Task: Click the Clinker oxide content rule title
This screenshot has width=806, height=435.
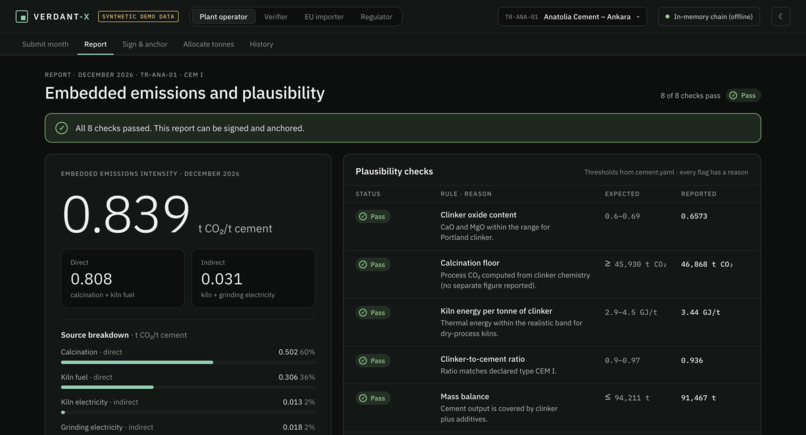Action: (x=478, y=215)
